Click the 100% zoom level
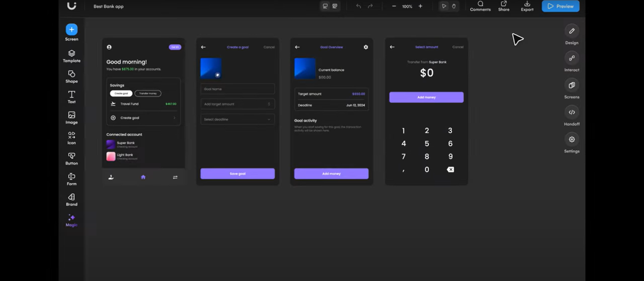Image resolution: width=644 pixels, height=281 pixels. coord(407,7)
